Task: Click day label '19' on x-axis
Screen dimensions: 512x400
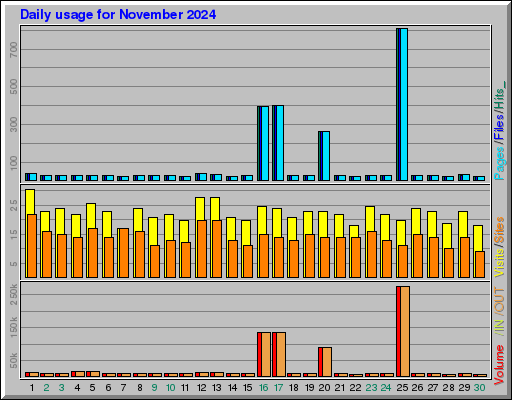Action: [x=309, y=388]
